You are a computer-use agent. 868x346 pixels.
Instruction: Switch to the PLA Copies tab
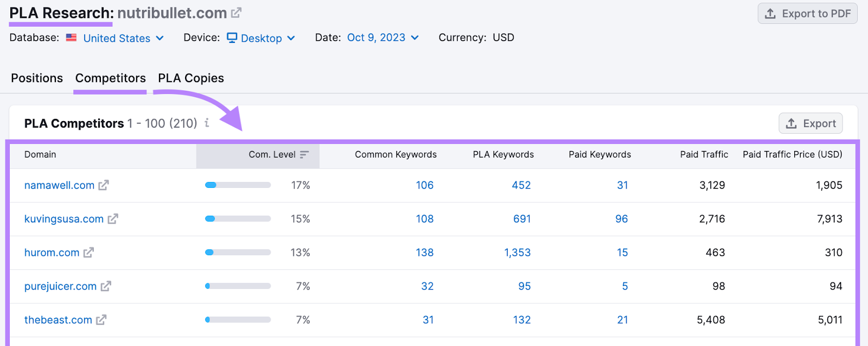pos(191,78)
